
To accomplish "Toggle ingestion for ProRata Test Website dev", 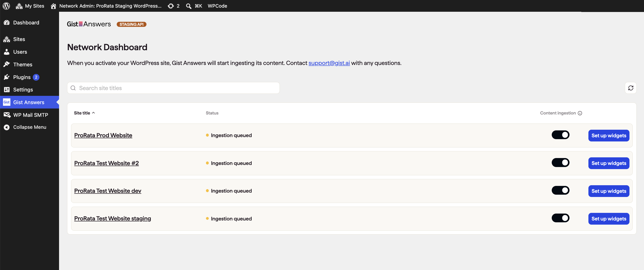I will (561, 190).
